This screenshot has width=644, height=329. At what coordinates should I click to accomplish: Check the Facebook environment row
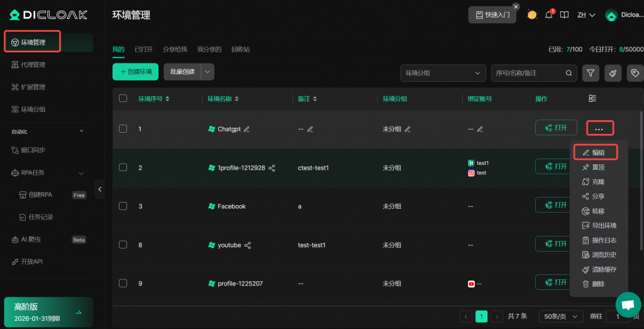coord(123,206)
